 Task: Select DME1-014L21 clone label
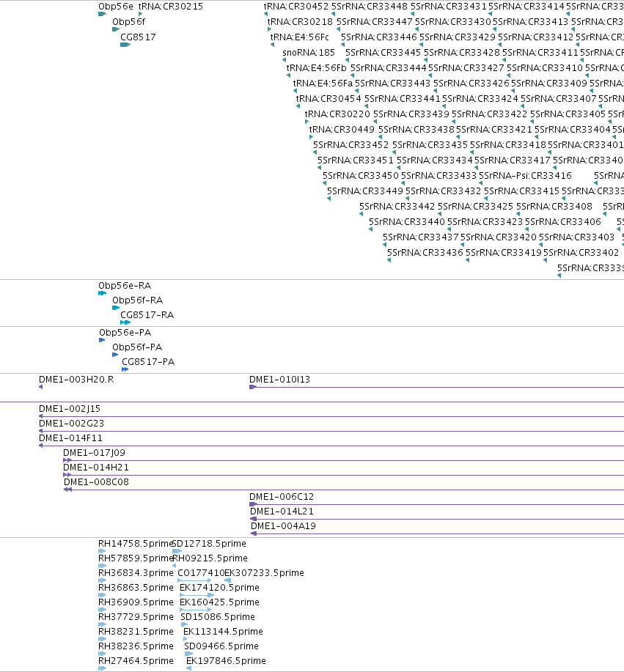282,512
